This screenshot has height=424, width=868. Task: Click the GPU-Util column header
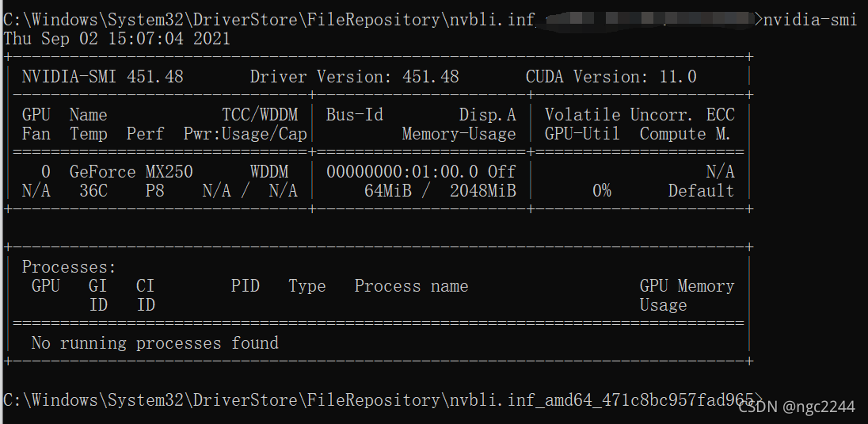(x=582, y=134)
